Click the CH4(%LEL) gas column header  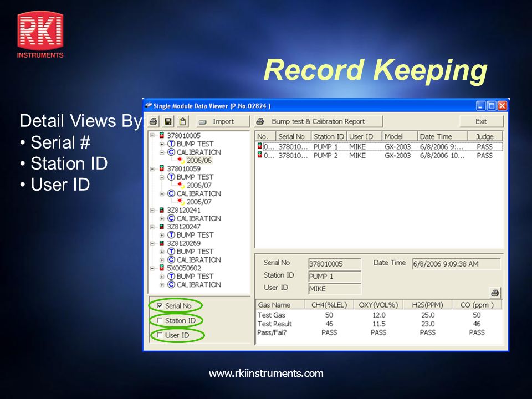[x=329, y=305]
